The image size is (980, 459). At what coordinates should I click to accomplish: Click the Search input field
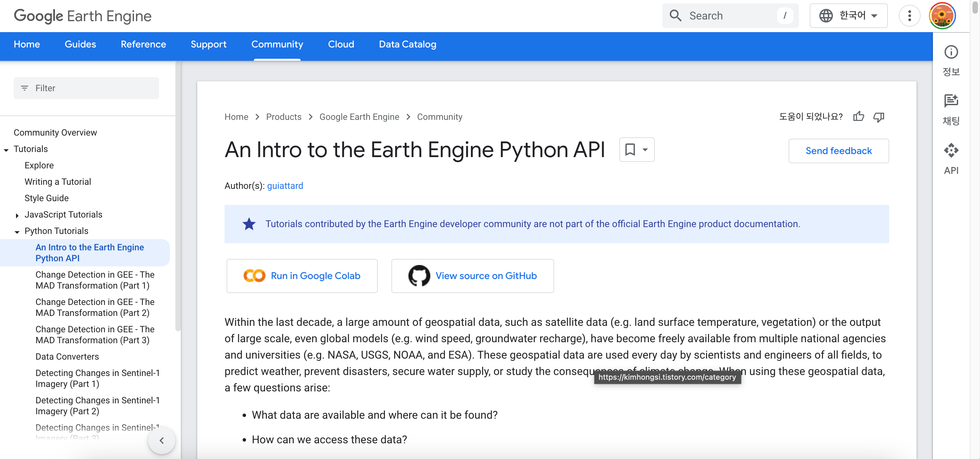click(730, 16)
